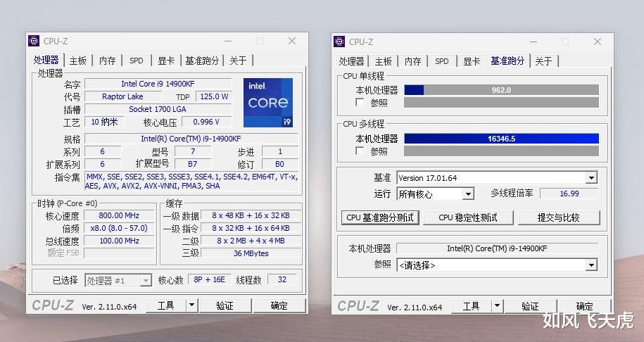
Task: Select 处理器 tab in left window
Action: pos(46,60)
